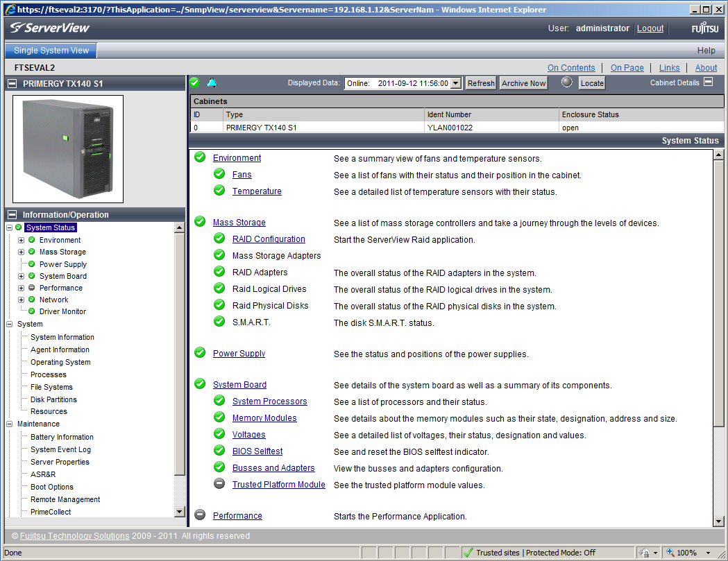Click the Archive Now button

click(x=523, y=83)
